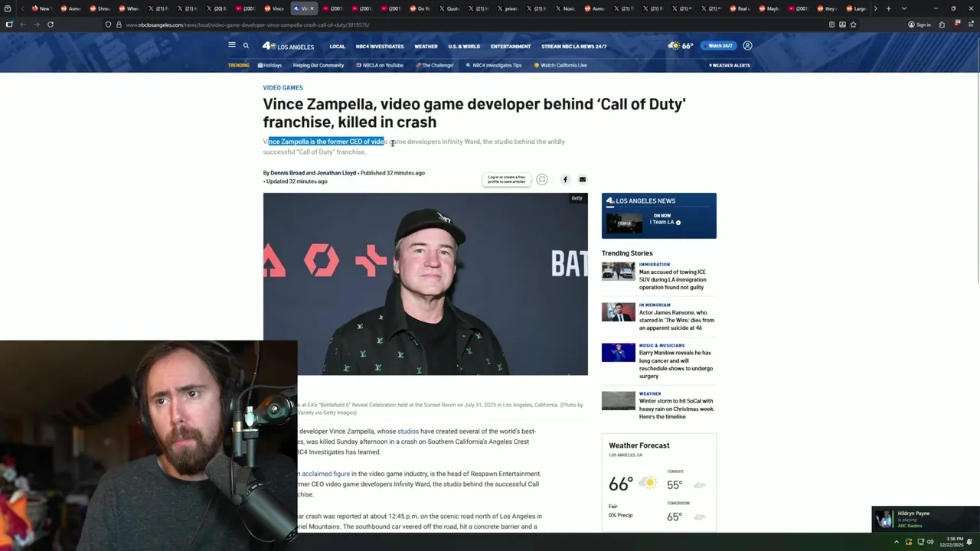The width and height of the screenshot is (980, 551).
Task: Close the active Vince Zampella tab
Action: 312,8
